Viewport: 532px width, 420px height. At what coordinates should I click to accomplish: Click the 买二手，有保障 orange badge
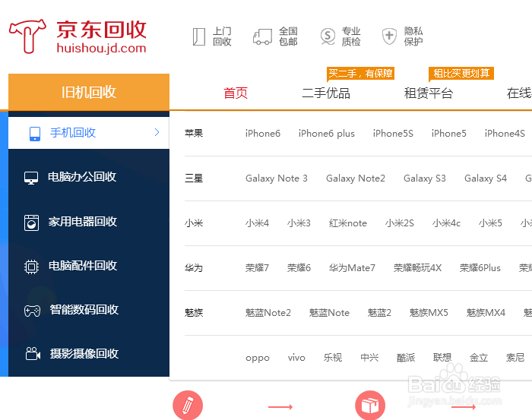[361, 74]
